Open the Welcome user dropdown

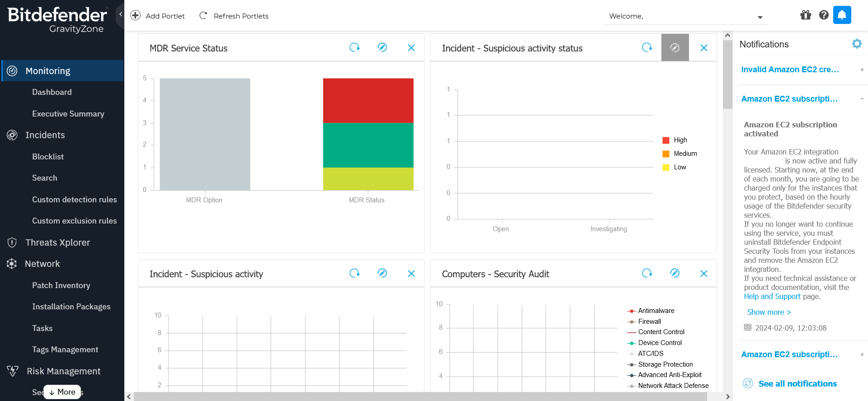tap(760, 17)
